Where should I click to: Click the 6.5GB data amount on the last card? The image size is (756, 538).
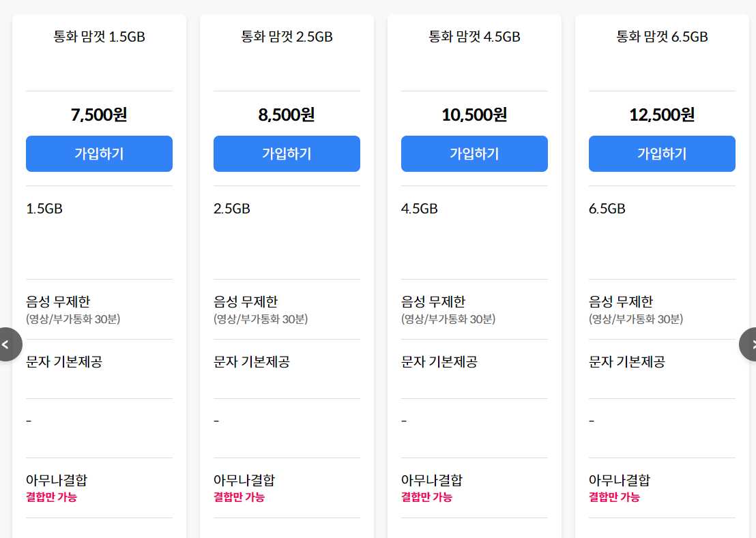click(x=606, y=209)
